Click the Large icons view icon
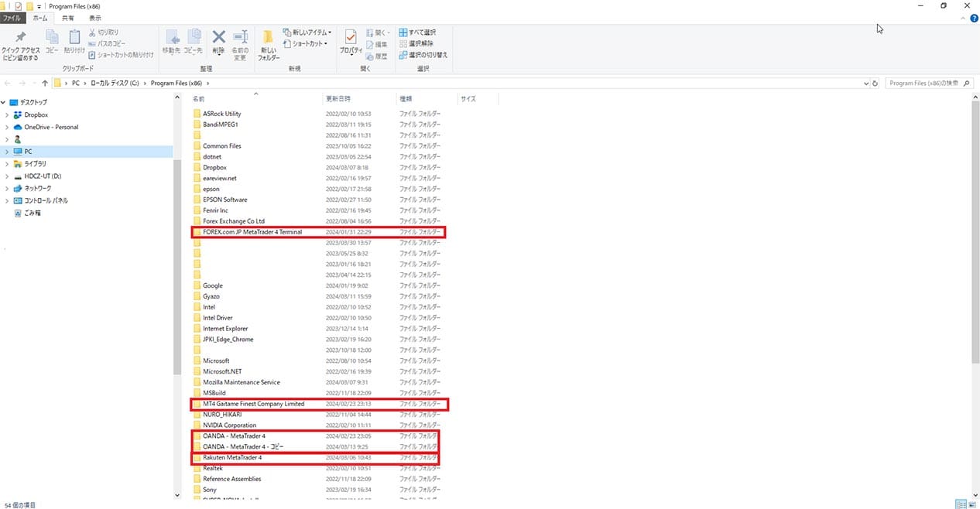Screen dimensions: 980x509 pyautogui.click(x=971, y=504)
